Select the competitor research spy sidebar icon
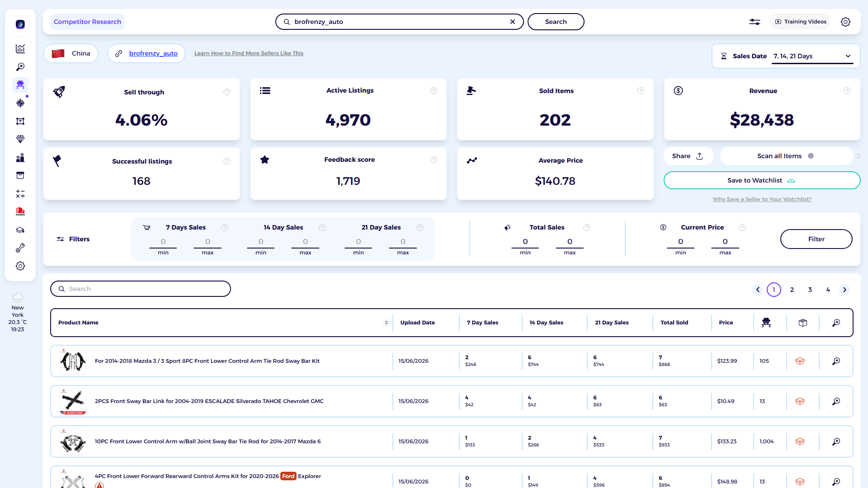The image size is (868, 488). tap(20, 85)
